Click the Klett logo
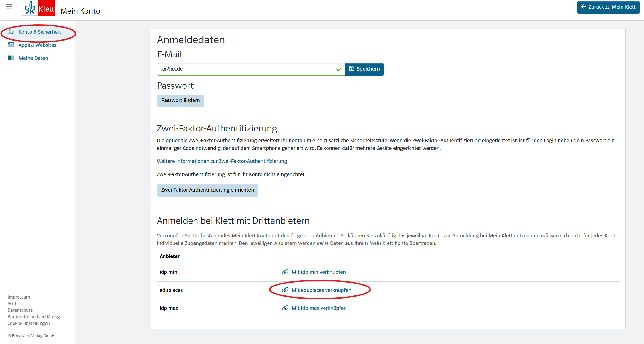 [x=39, y=8]
